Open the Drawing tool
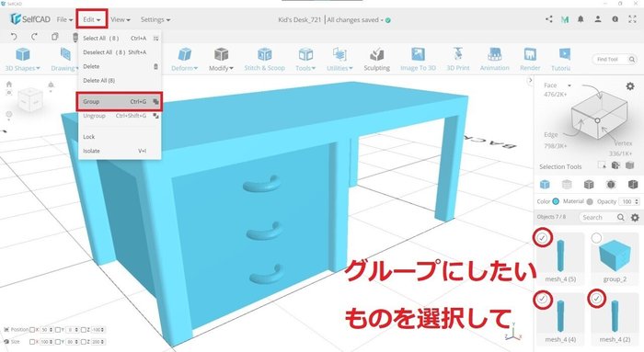Screen dimensions: 644x352 (x=64, y=60)
